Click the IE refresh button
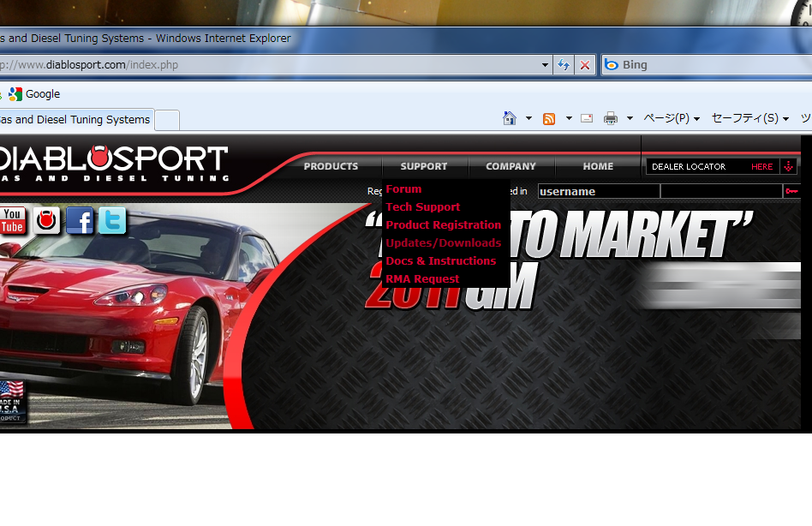Image resolution: width=812 pixels, height=526 pixels. 564,65
